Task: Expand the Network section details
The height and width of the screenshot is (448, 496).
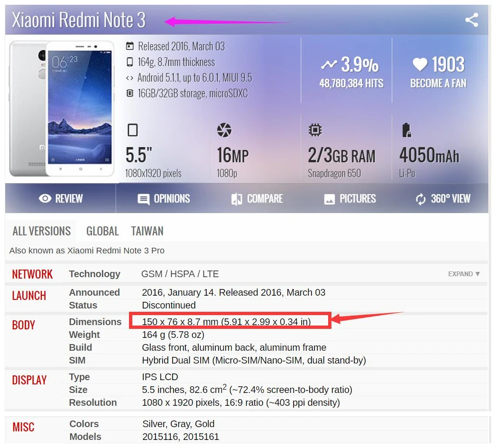Action: [464, 274]
